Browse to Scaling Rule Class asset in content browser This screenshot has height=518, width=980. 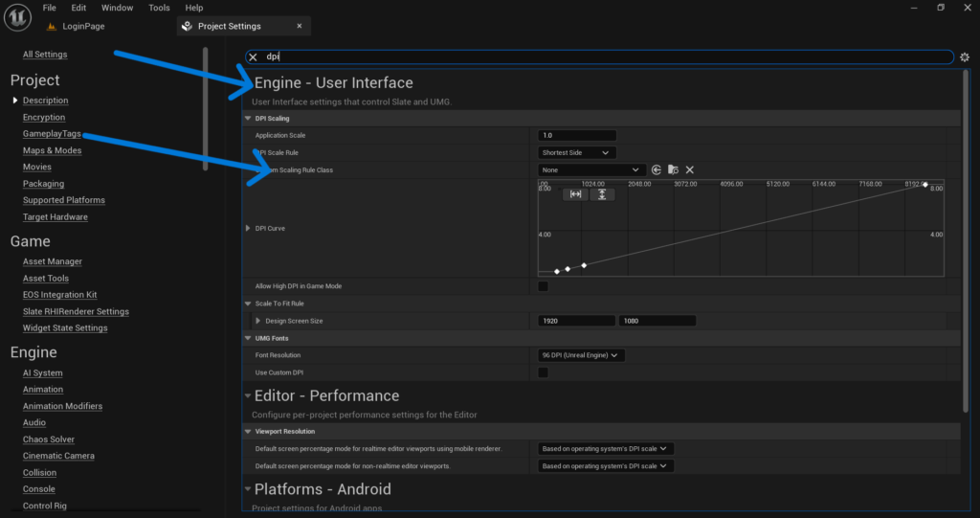coord(673,169)
